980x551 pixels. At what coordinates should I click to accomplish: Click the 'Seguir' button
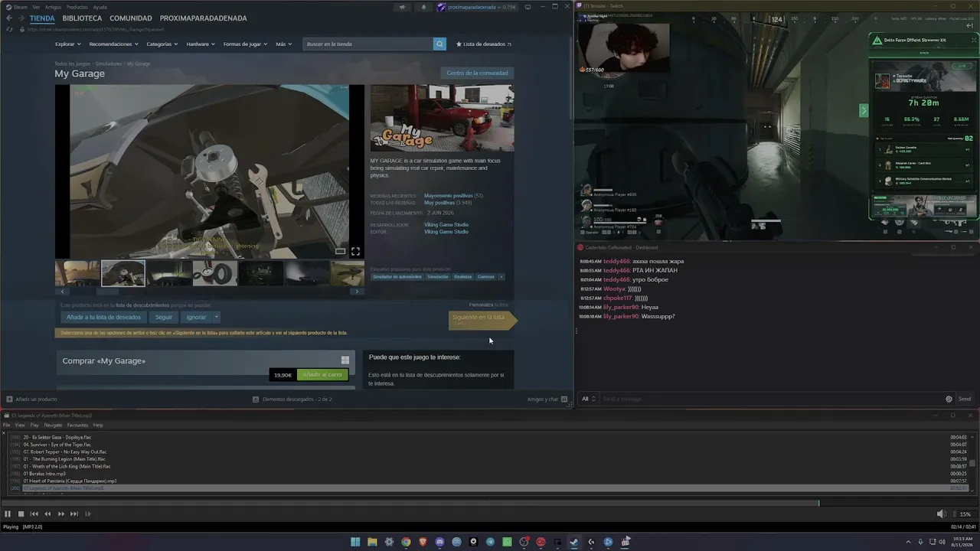164,317
